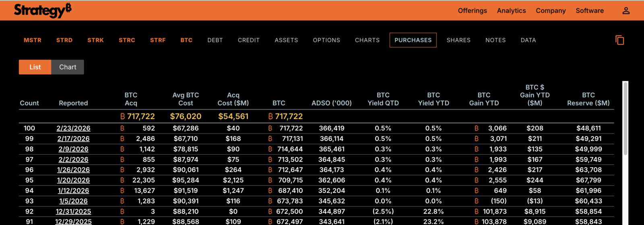Click the user account profile icon

(x=626, y=11)
